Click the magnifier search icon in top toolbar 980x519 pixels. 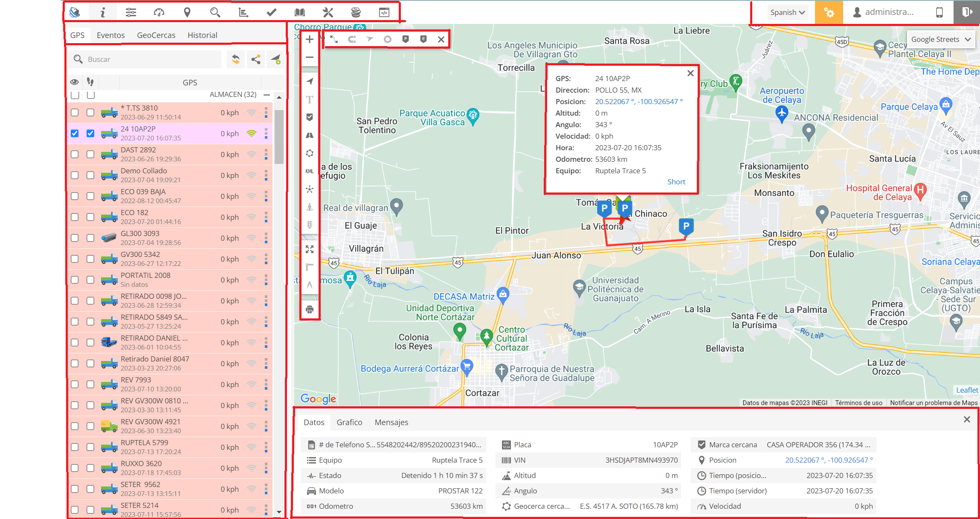click(215, 12)
